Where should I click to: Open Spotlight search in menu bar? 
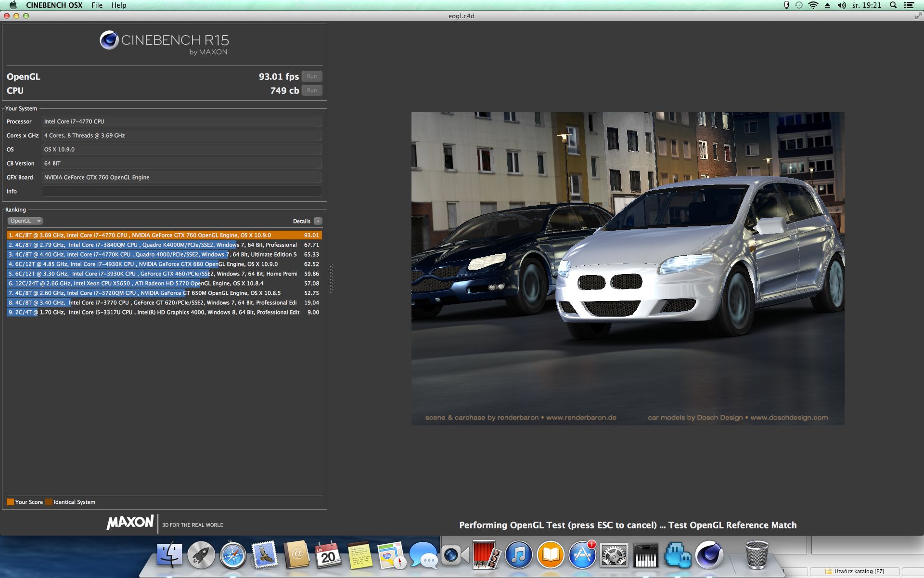pos(893,5)
